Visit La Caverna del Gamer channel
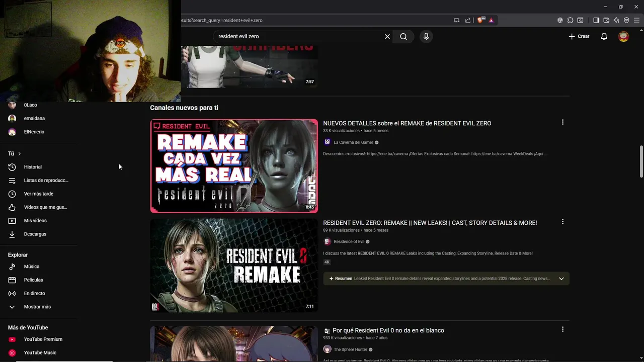 353,142
